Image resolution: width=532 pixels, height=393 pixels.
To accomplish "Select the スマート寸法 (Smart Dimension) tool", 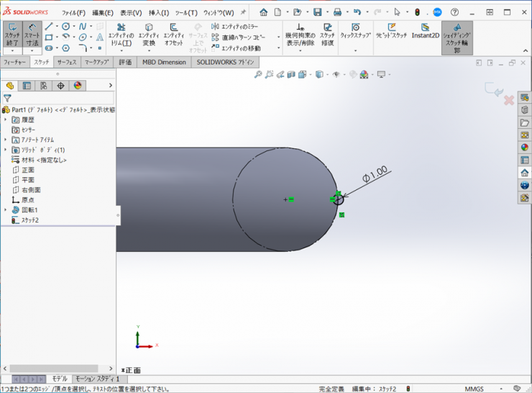I will (32, 35).
